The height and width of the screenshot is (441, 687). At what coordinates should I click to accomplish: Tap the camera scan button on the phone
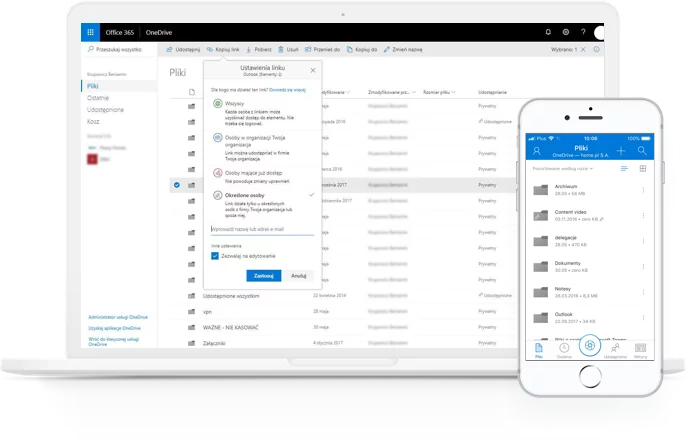pos(590,345)
